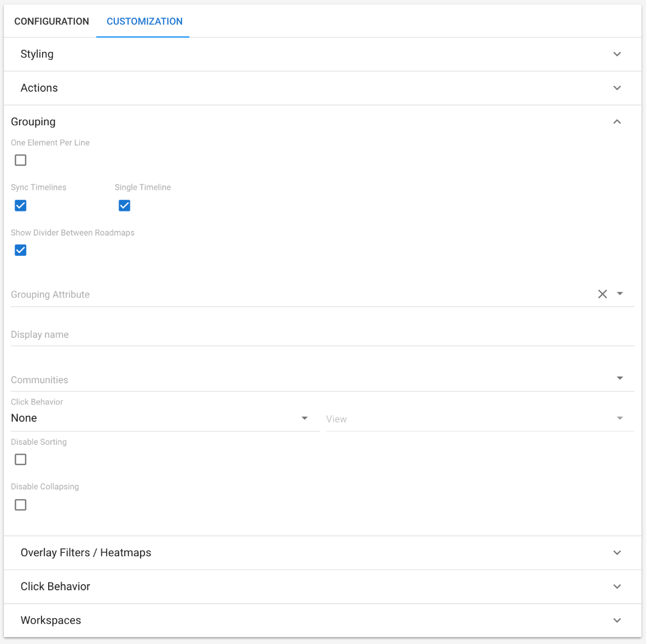Check the Disable Collapsing checkbox
Image resolution: width=646 pixels, height=644 pixels.
[x=21, y=505]
